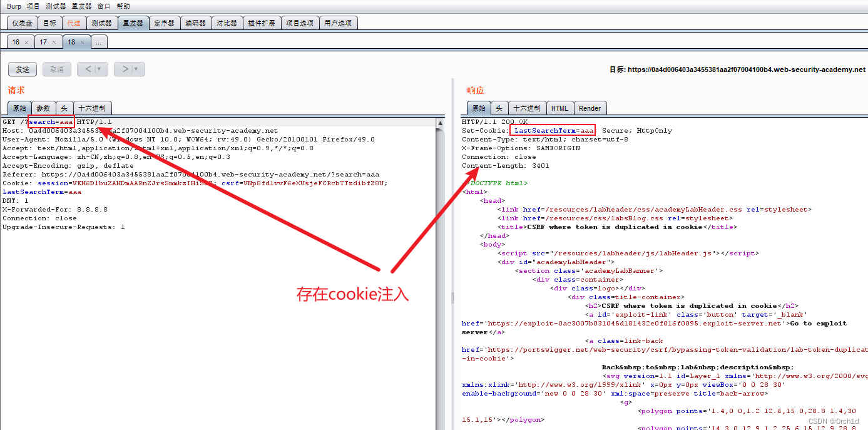Image resolution: width=868 pixels, height=430 pixels.
Task: Open the Burp menu
Action: (14, 6)
